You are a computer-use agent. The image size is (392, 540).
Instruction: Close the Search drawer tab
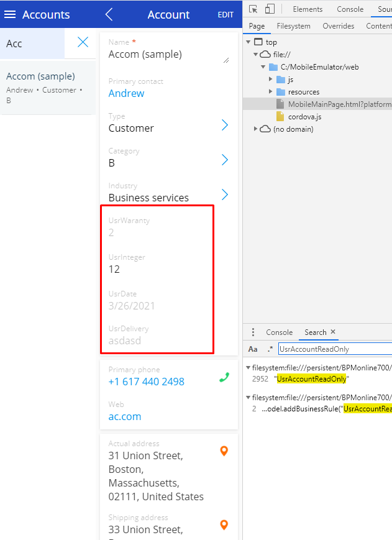click(333, 332)
